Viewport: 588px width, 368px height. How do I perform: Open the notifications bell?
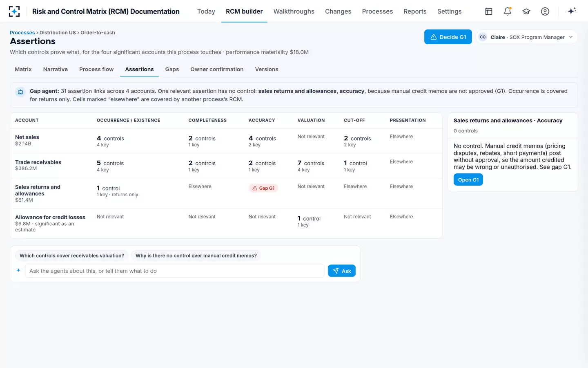point(508,11)
